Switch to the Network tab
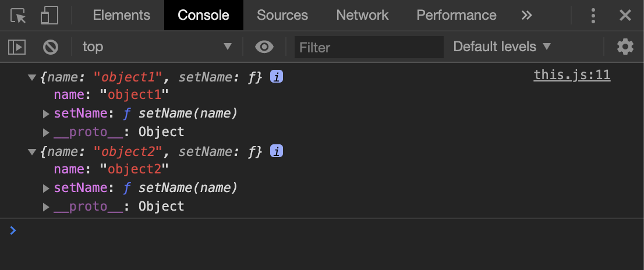 coord(362,15)
